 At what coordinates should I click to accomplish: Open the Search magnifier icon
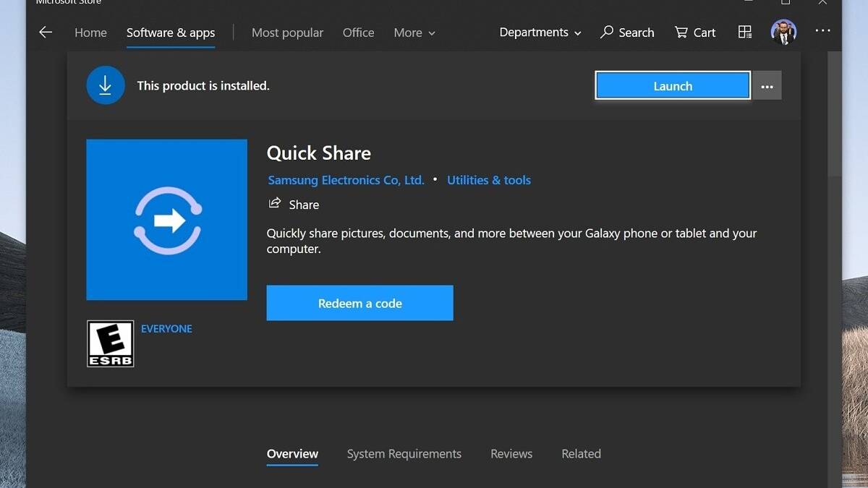click(x=608, y=33)
